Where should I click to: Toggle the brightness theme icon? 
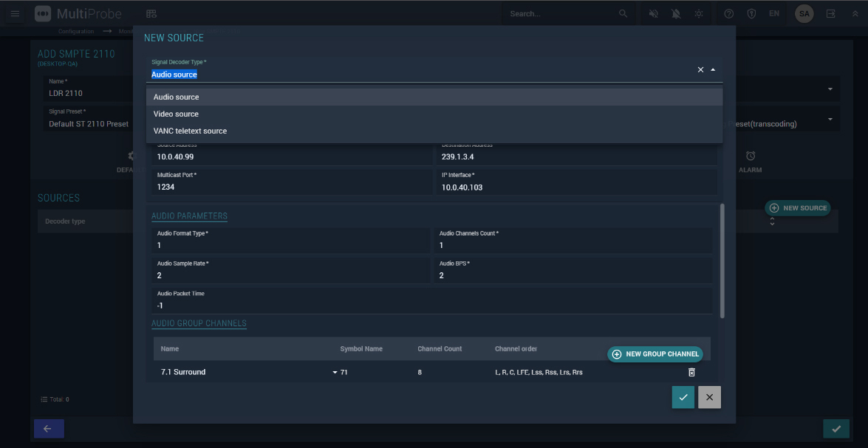click(x=699, y=13)
